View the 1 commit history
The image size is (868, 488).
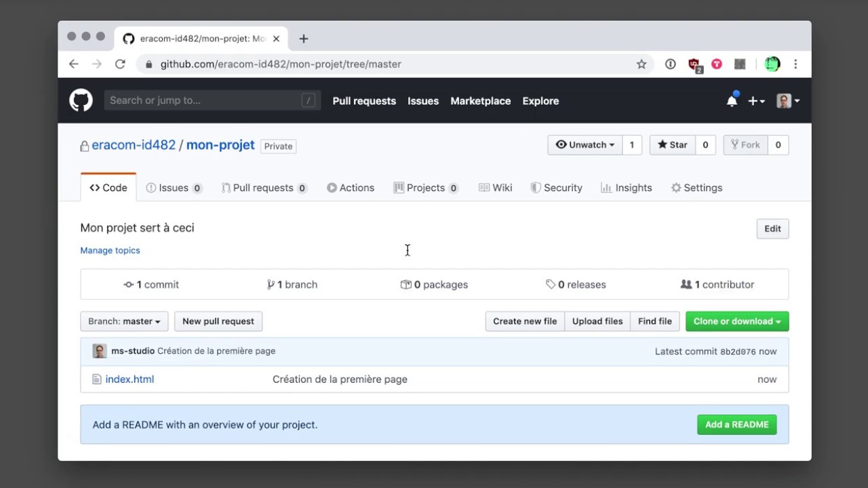click(x=151, y=285)
